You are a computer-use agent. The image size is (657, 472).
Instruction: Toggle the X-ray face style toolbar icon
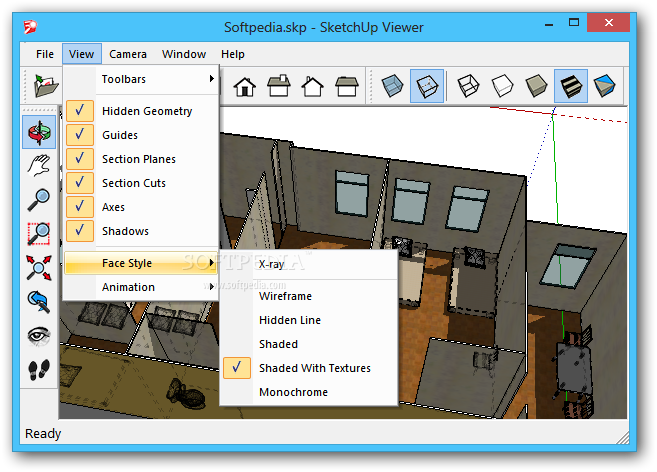click(x=393, y=86)
